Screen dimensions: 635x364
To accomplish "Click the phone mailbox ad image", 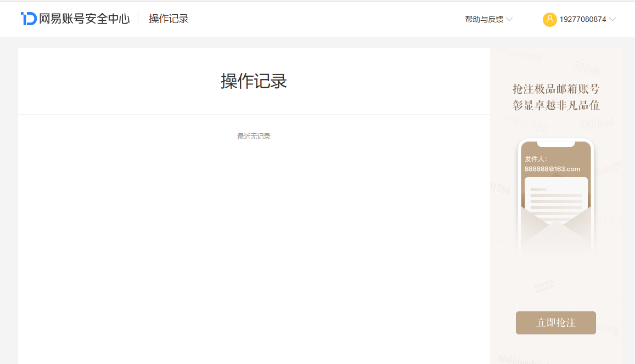I will (555, 197).
